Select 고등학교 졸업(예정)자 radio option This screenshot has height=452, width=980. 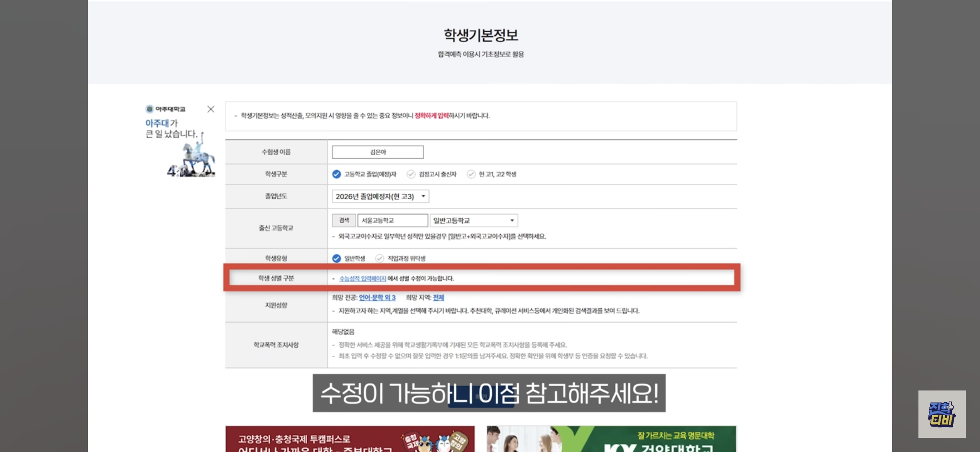(336, 174)
